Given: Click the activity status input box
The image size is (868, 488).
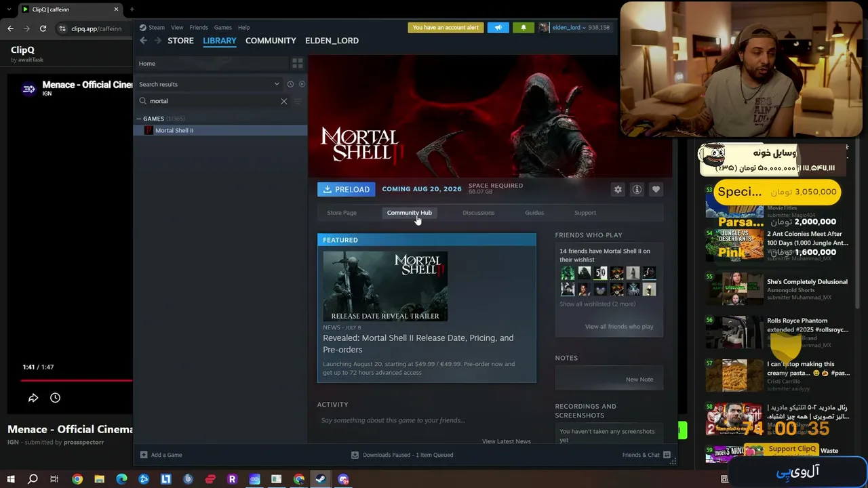Looking at the screenshot, I should click(x=426, y=420).
